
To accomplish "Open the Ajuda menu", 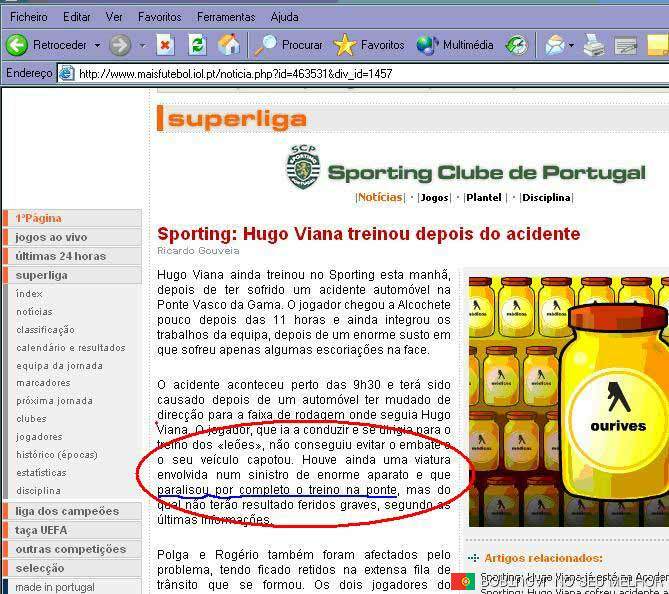I will [x=285, y=17].
